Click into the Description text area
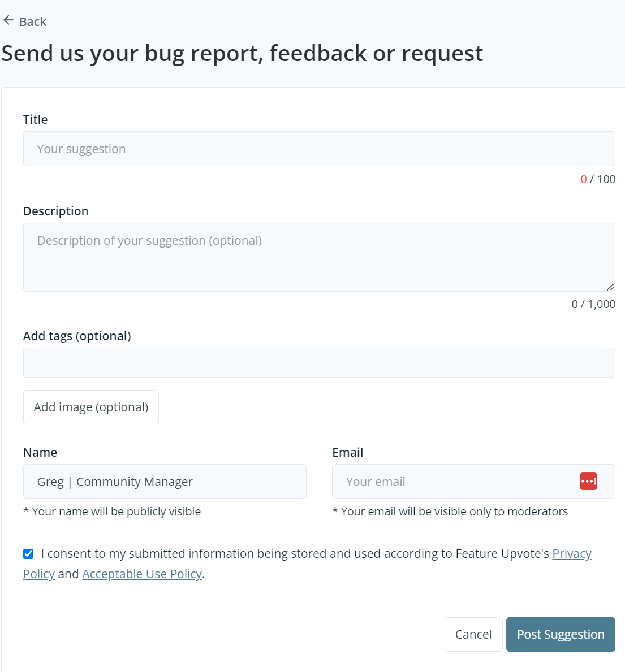625x672 pixels. (319, 257)
